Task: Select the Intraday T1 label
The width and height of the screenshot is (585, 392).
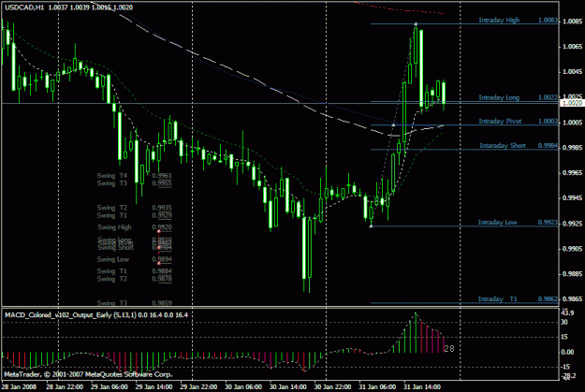Action: pos(498,299)
